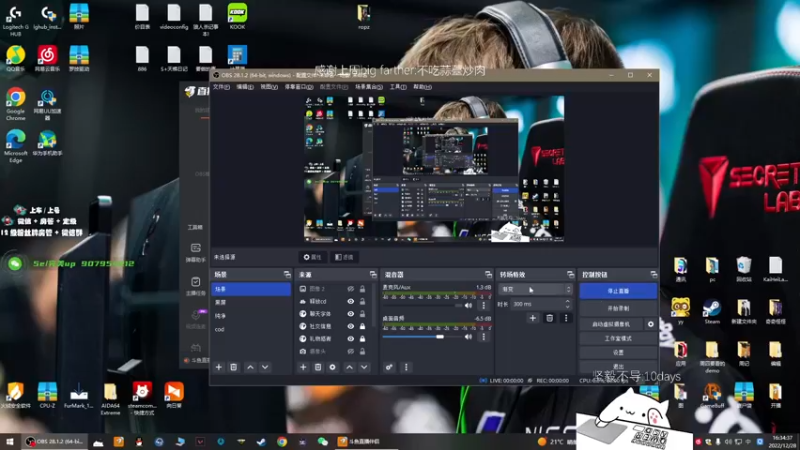Click the Start Recording button

[618, 309]
